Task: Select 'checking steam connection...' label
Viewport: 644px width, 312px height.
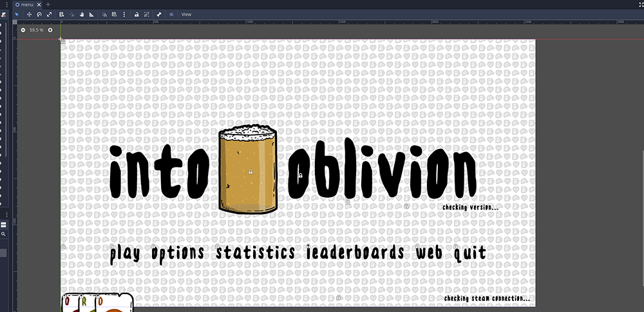Action: click(x=487, y=298)
